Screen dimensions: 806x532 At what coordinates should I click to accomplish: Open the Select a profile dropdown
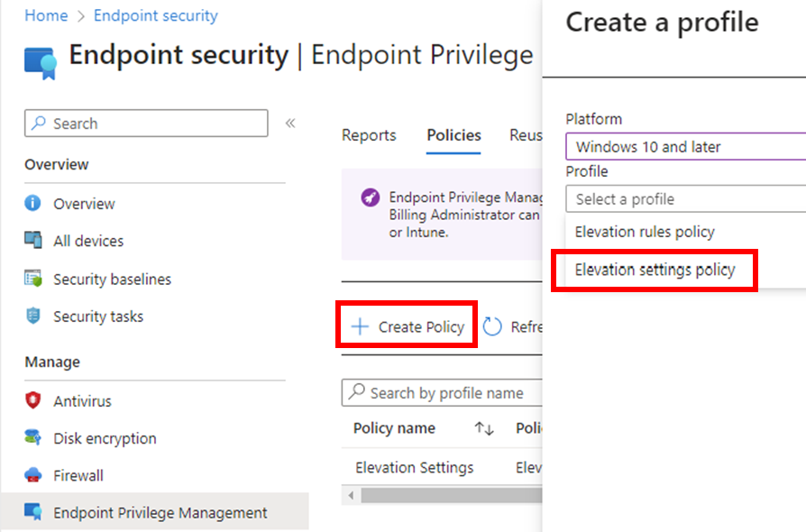[x=685, y=199]
